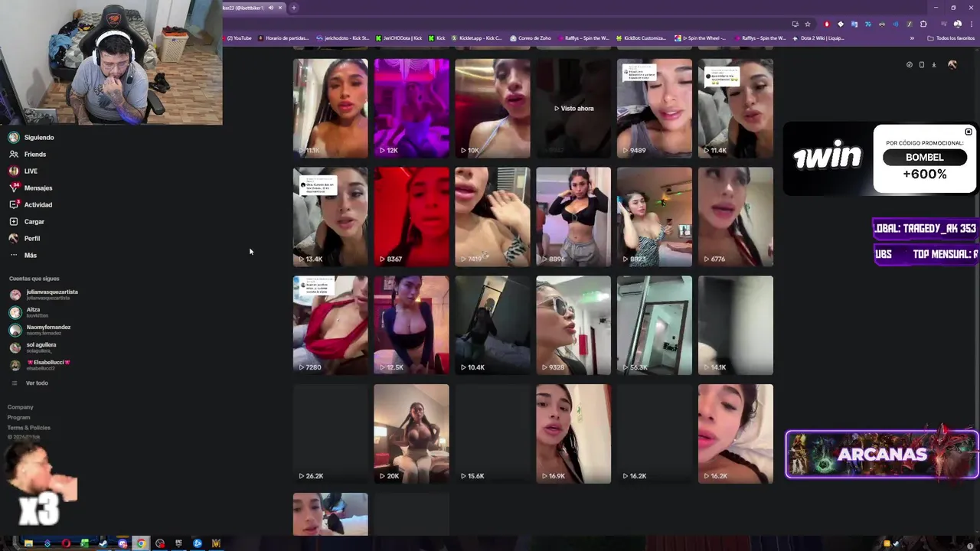
Task: Open a new browser tab
Action: [x=294, y=8]
